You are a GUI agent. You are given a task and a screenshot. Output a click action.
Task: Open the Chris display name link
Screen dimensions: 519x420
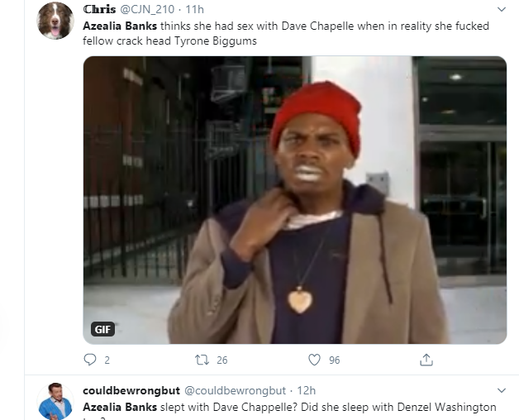tap(99, 9)
